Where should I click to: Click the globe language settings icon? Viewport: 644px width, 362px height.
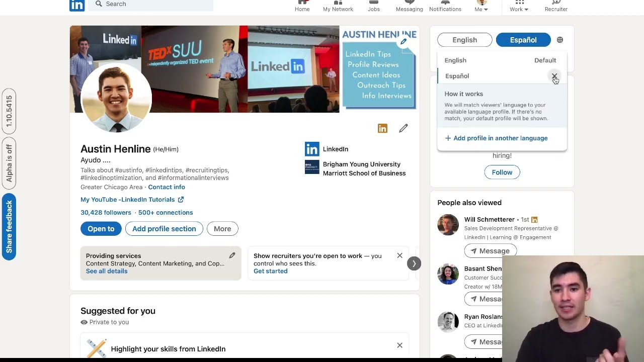[560, 40]
